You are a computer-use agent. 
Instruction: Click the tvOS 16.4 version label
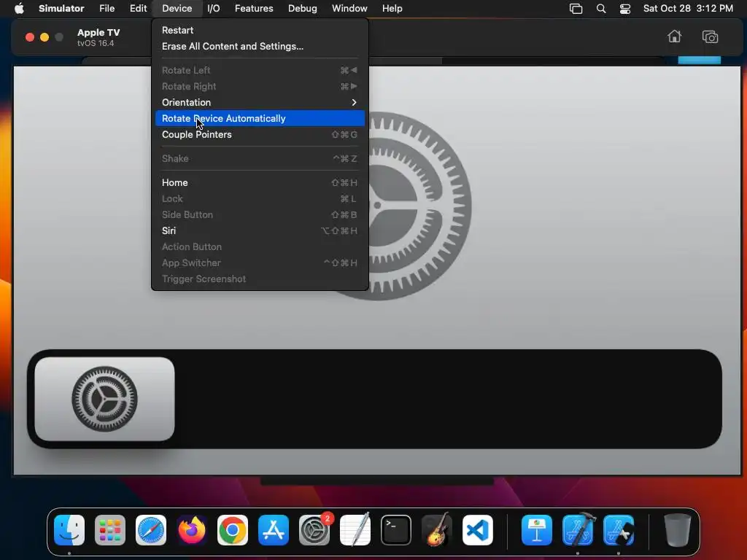(96, 43)
